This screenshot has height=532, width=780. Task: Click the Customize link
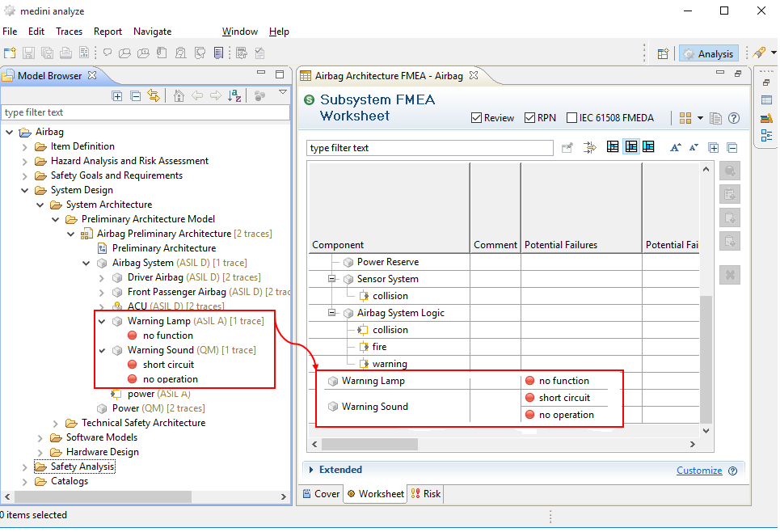[699, 471]
